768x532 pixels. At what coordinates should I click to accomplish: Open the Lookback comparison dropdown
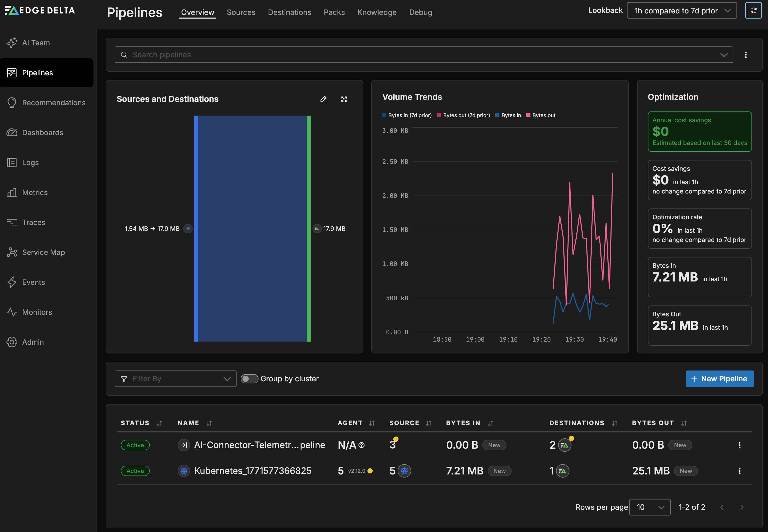(681, 10)
